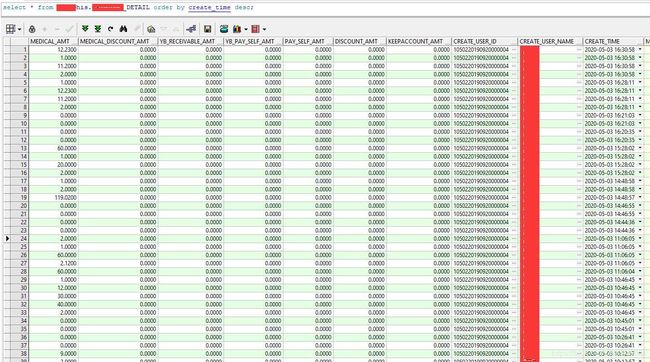The image size is (650, 362).
Task: Select the YB_PAY_SELF_AMT column header
Action: click(253, 41)
